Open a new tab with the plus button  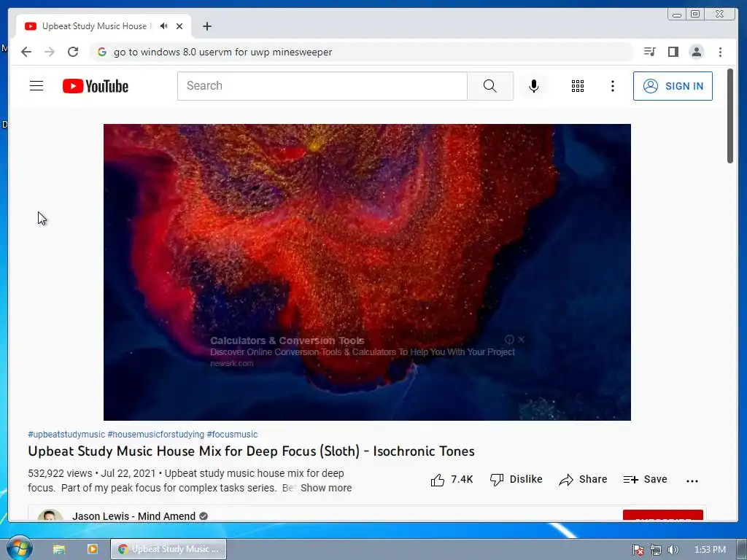[x=206, y=26]
